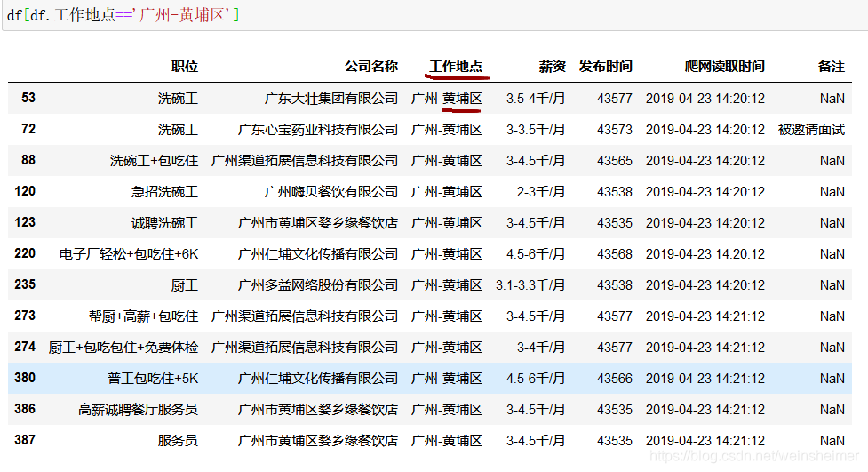Click publish time 43566
The image size is (868, 472).
615,379
